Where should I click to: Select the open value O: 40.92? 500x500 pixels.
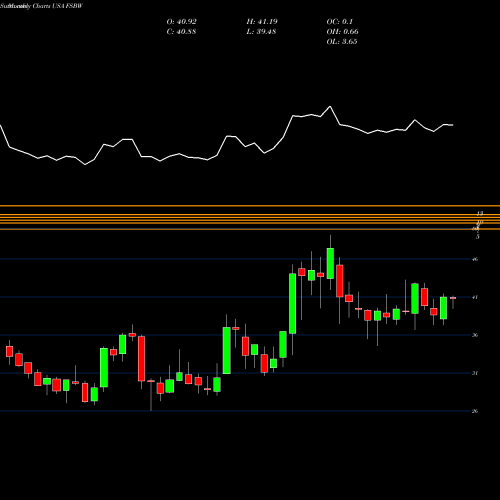[x=182, y=22]
